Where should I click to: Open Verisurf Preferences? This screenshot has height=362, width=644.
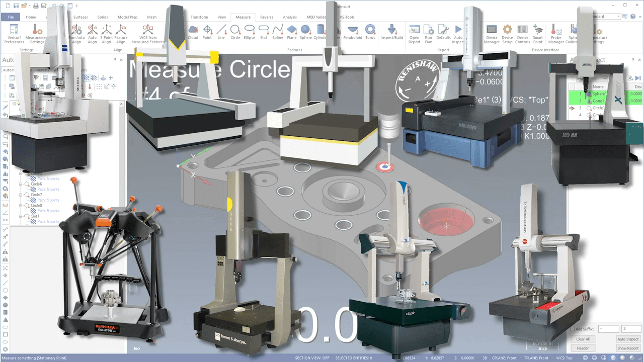pyautogui.click(x=14, y=34)
